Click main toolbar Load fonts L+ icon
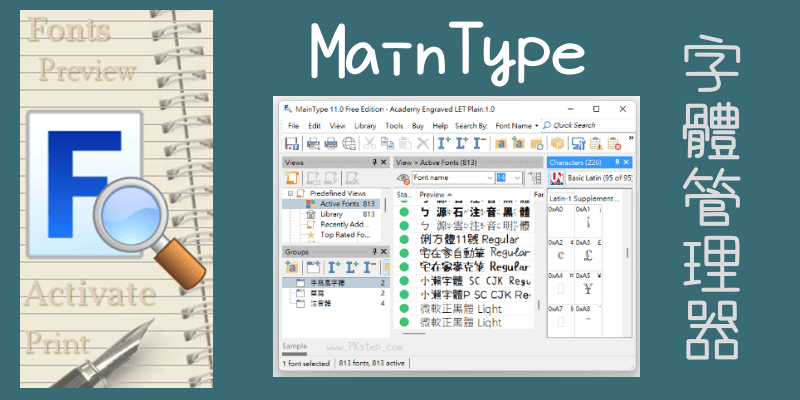 462,143
